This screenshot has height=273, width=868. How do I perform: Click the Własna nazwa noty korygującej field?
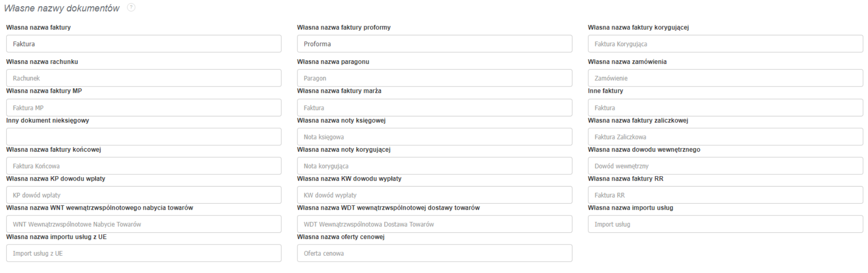pos(434,166)
